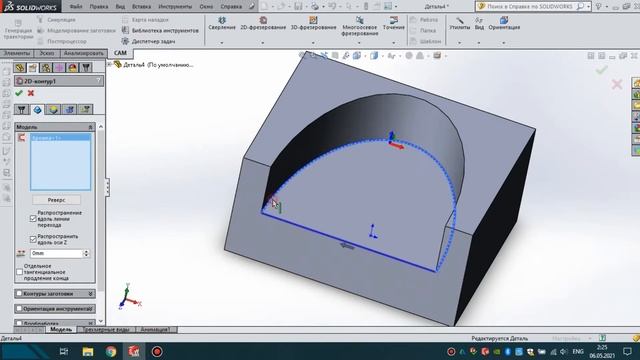Open the 2D-фрезерование milling tool
The width and height of the screenshot is (640, 360).
[x=263, y=24]
